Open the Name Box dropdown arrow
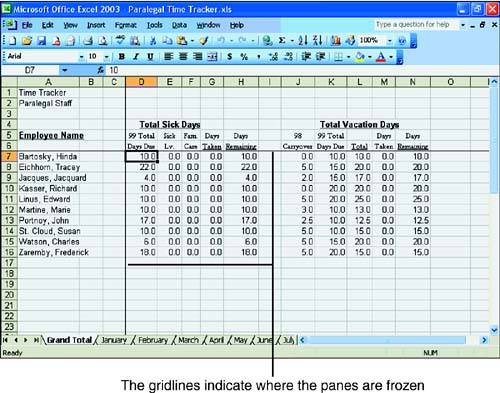 pyautogui.click(x=65, y=70)
